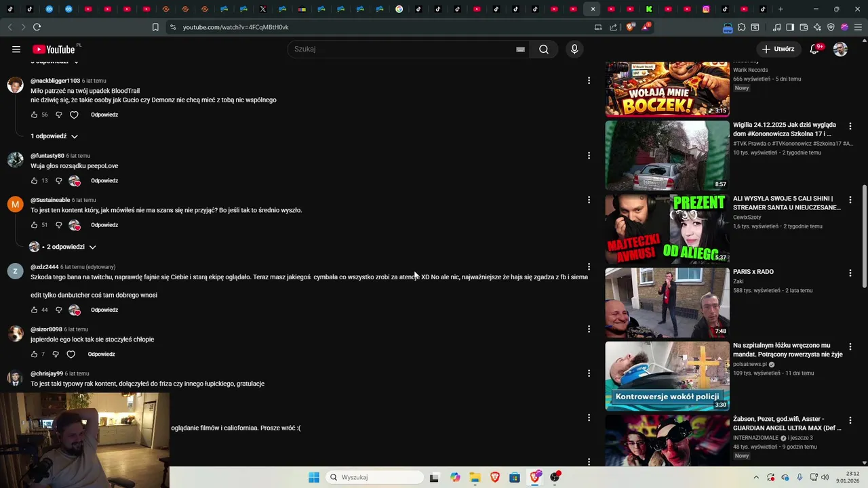
Task: Like the @zdz2444 comment
Action: pyautogui.click(x=35, y=310)
